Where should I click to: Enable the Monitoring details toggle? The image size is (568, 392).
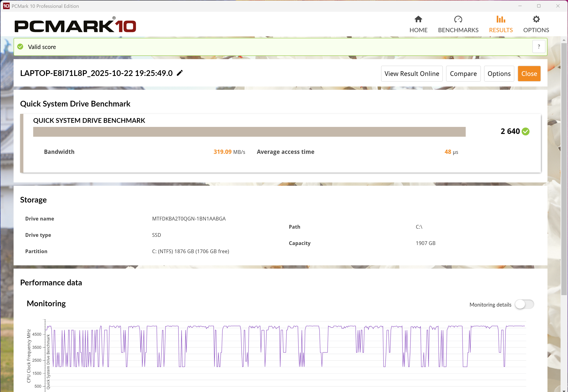524,304
